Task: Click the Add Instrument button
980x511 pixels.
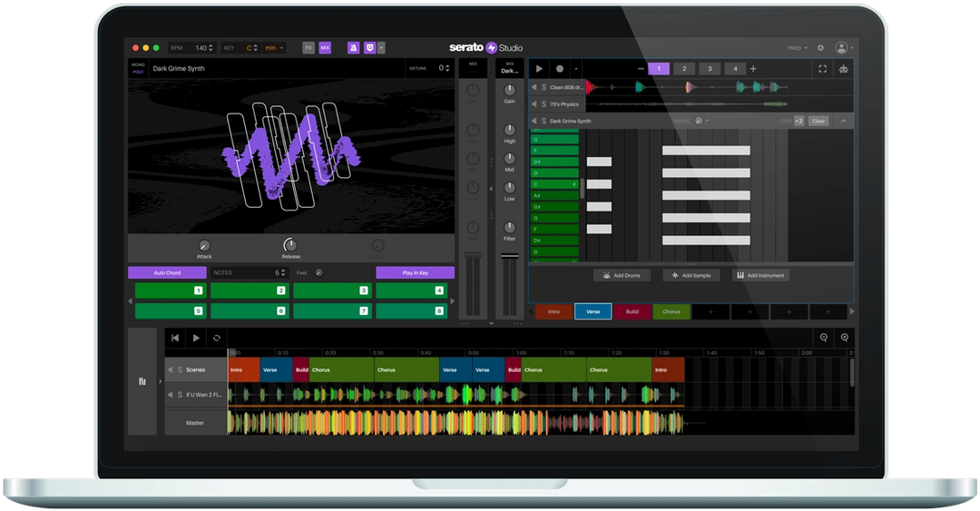Action: (x=760, y=275)
